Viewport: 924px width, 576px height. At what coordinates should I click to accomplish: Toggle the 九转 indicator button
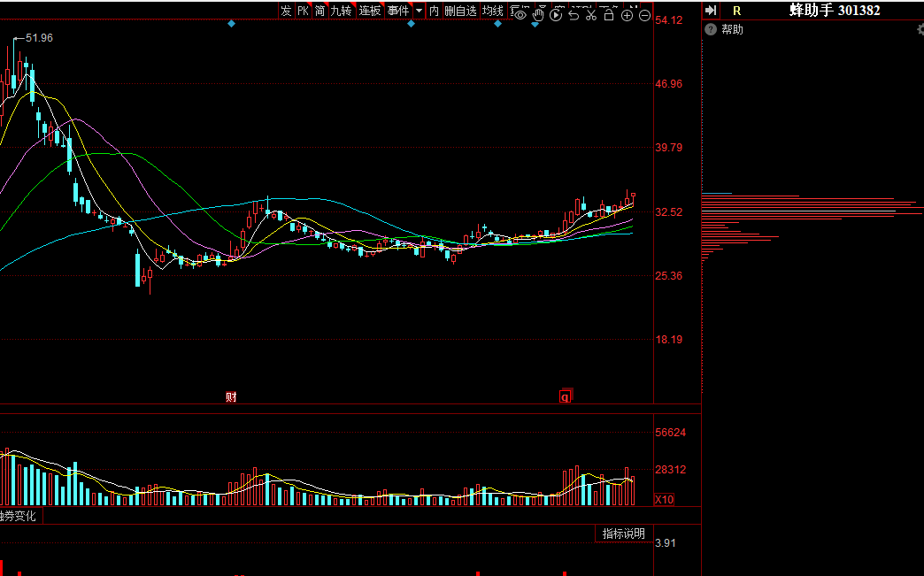tap(342, 11)
